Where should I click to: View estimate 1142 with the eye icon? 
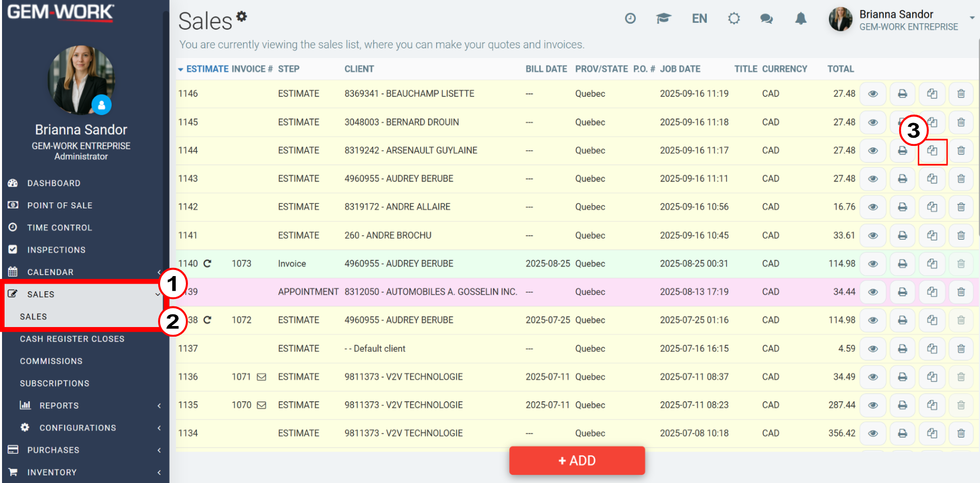tap(873, 207)
